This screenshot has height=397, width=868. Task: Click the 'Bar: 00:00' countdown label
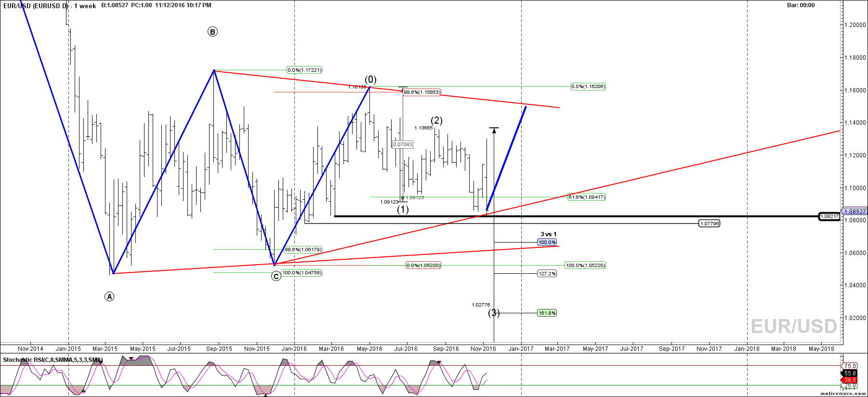[x=801, y=5]
